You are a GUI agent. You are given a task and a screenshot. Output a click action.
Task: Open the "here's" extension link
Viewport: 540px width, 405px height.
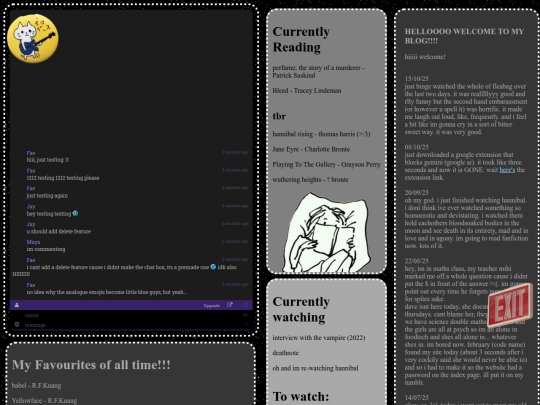click(x=507, y=170)
